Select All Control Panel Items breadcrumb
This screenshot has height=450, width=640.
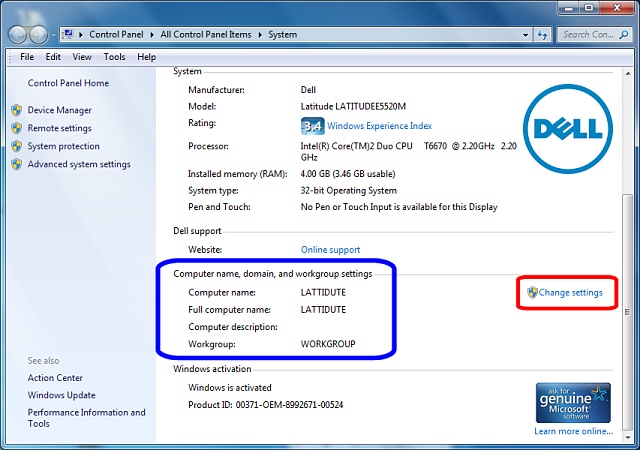pos(206,35)
